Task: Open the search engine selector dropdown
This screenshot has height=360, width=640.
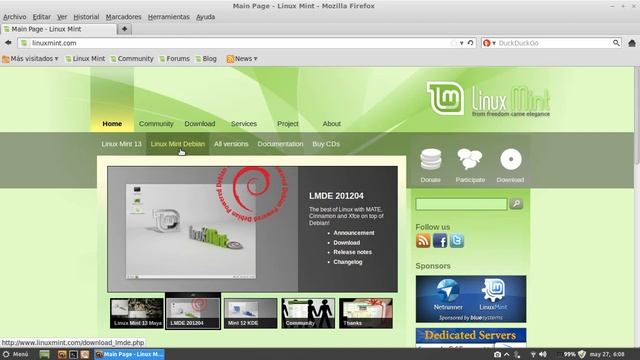Action: pos(489,43)
